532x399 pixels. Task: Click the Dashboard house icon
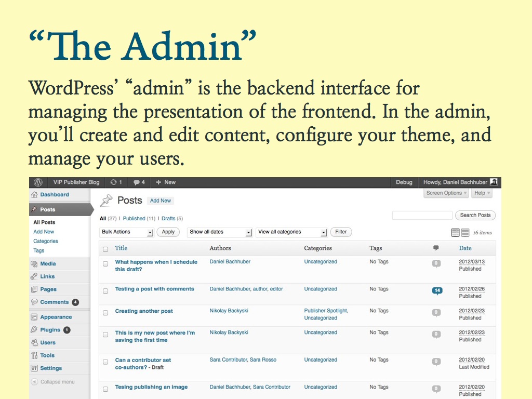[x=34, y=195]
